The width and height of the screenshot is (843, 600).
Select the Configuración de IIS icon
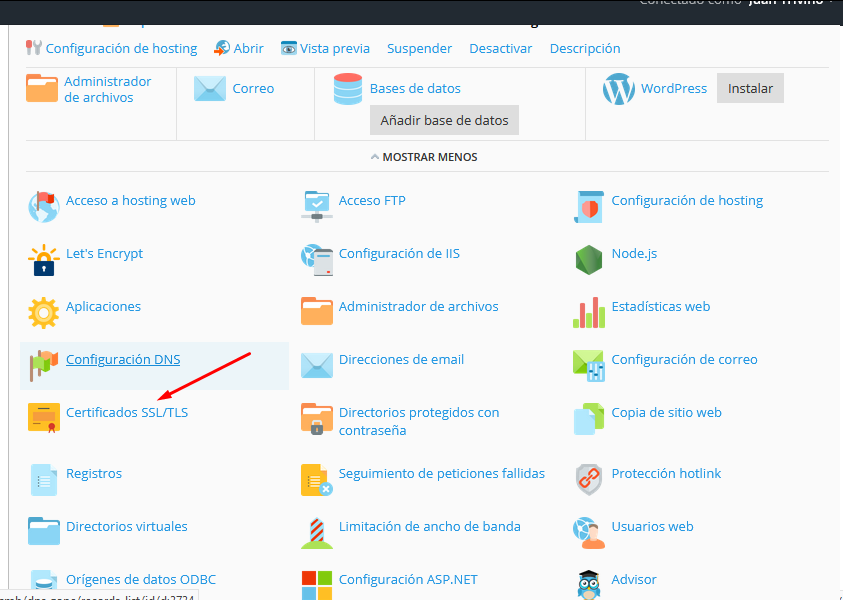[317, 259]
